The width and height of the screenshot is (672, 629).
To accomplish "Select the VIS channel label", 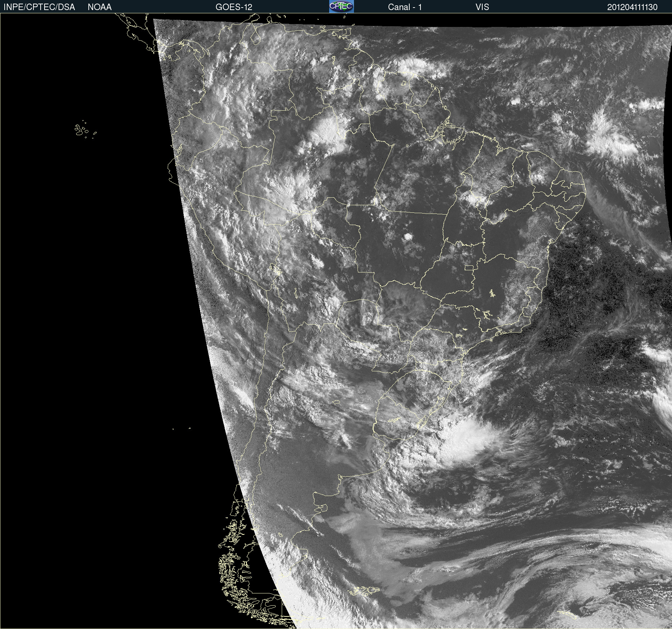I will point(482,7).
